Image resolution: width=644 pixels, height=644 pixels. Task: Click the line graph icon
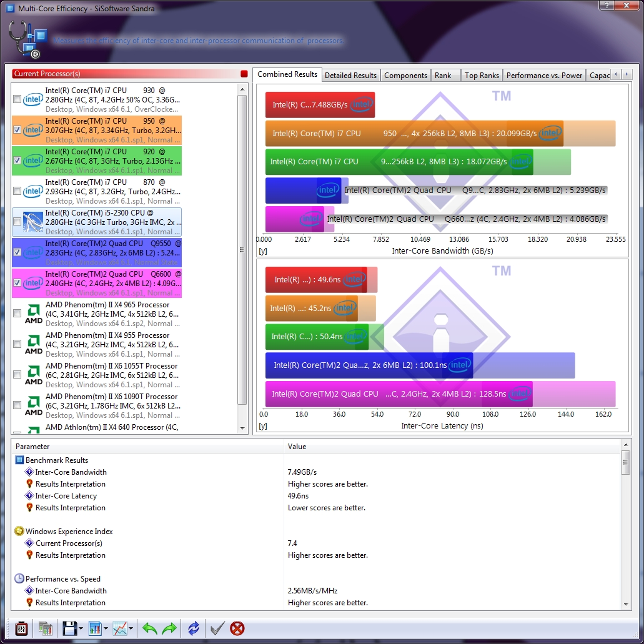pyautogui.click(x=120, y=628)
